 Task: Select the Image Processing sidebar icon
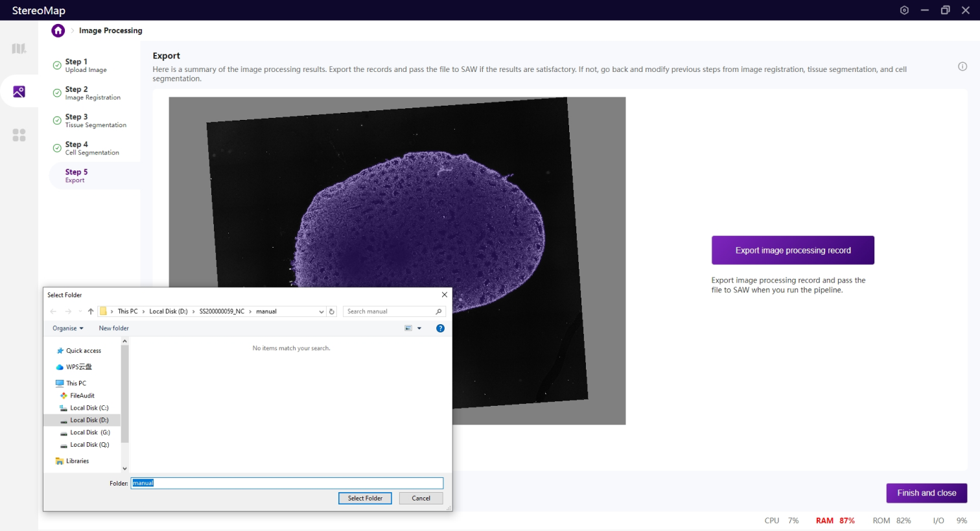coord(19,92)
